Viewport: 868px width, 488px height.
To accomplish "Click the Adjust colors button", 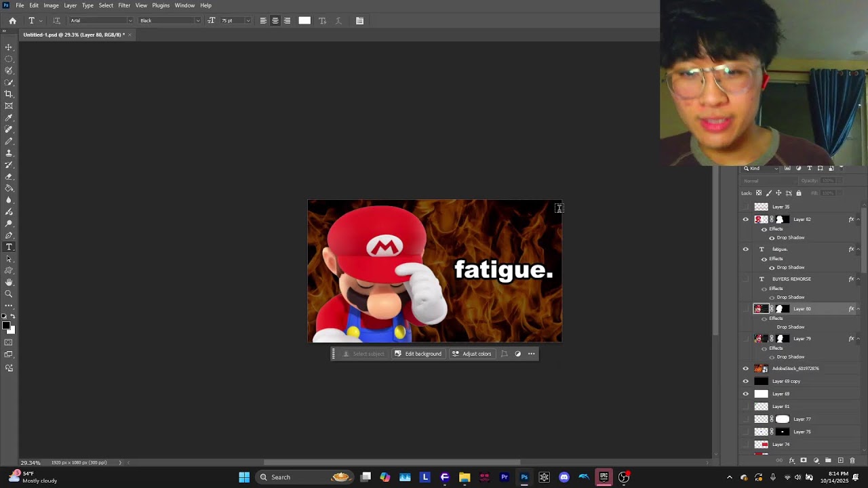I will tap(471, 354).
